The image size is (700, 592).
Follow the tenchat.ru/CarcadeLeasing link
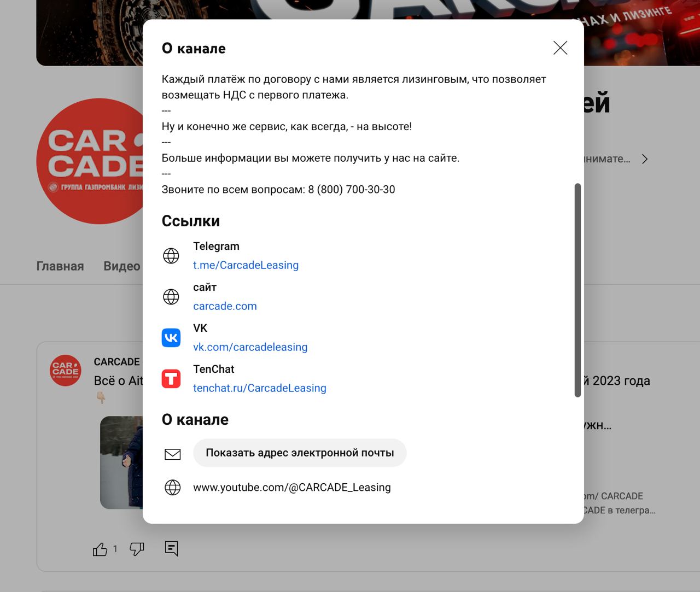pos(259,388)
